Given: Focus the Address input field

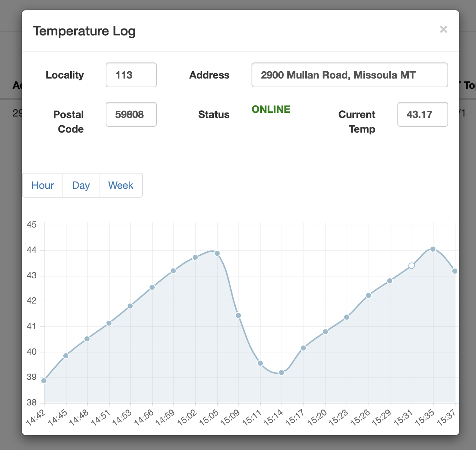Looking at the screenshot, I should tap(350, 75).
